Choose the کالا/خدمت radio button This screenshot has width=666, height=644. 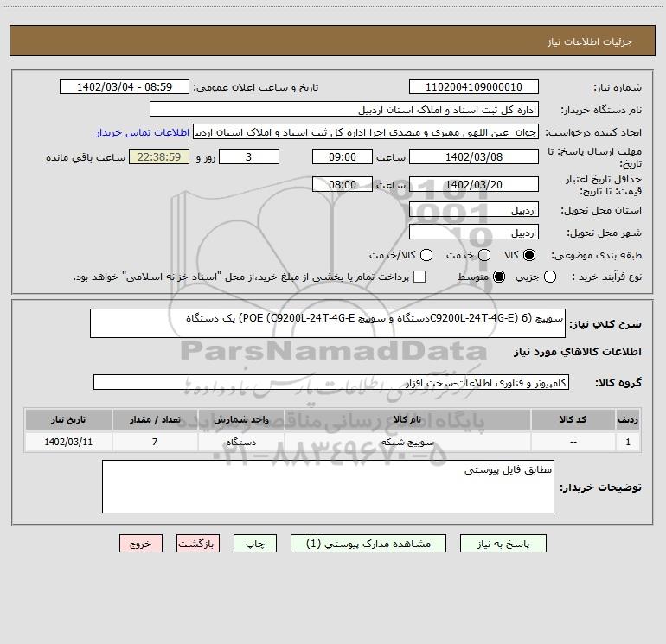tap(426, 255)
